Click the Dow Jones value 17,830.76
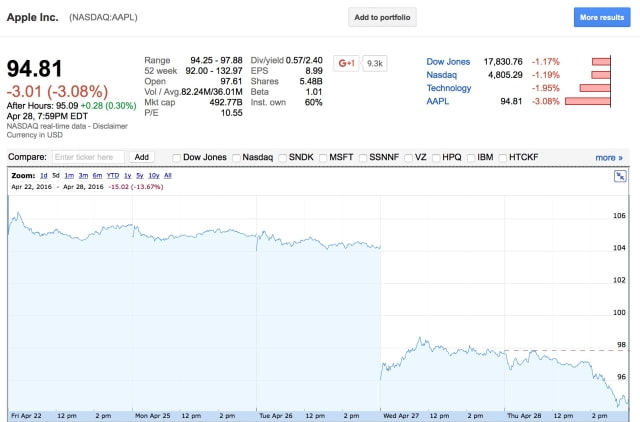This screenshot has width=640, height=422. coord(503,62)
